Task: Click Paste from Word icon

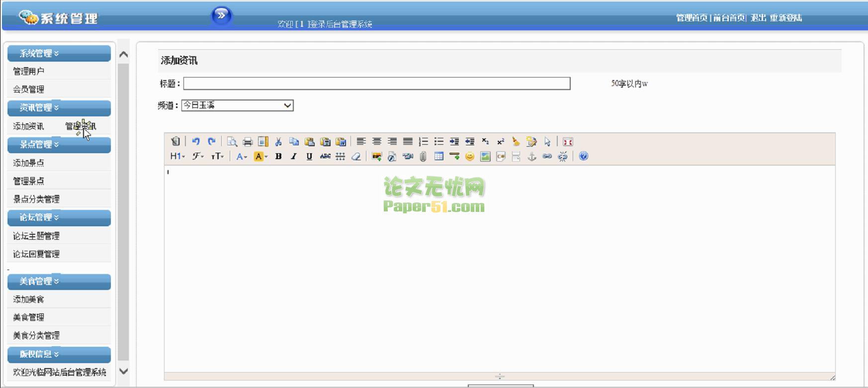Action: tap(341, 141)
